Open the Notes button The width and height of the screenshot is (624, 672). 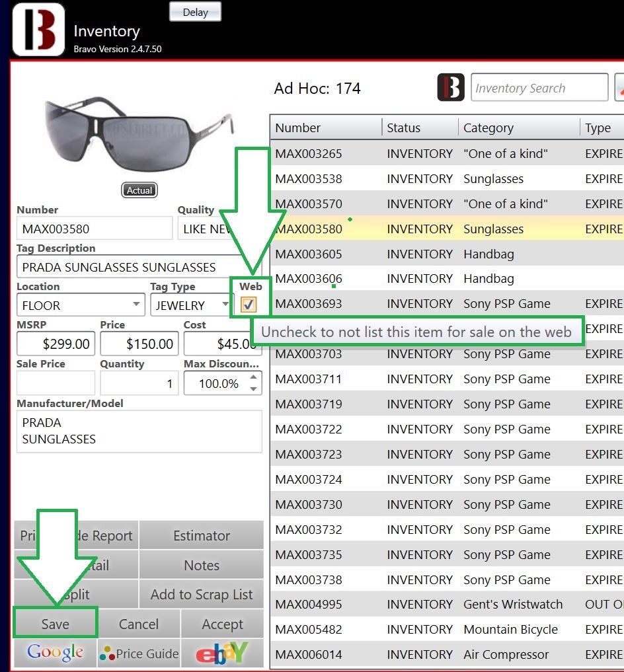202,565
